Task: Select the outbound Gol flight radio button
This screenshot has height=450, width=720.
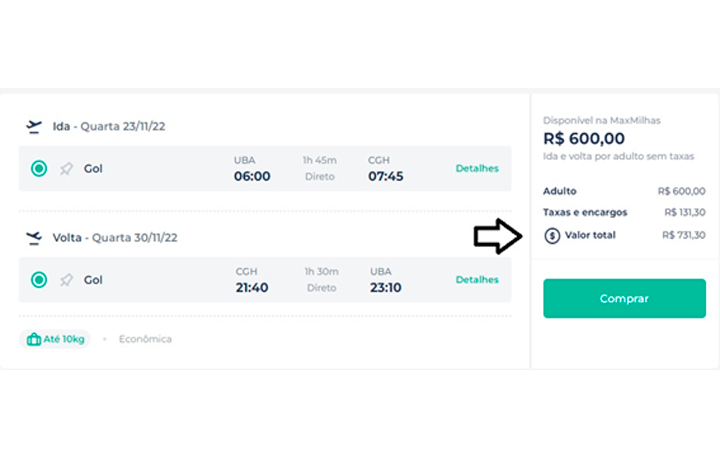Action: (39, 169)
